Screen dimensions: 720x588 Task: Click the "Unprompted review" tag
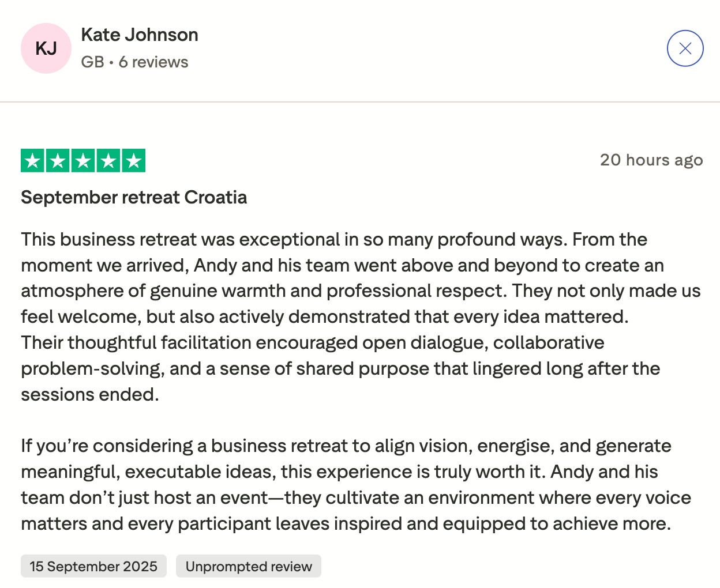[x=249, y=566]
